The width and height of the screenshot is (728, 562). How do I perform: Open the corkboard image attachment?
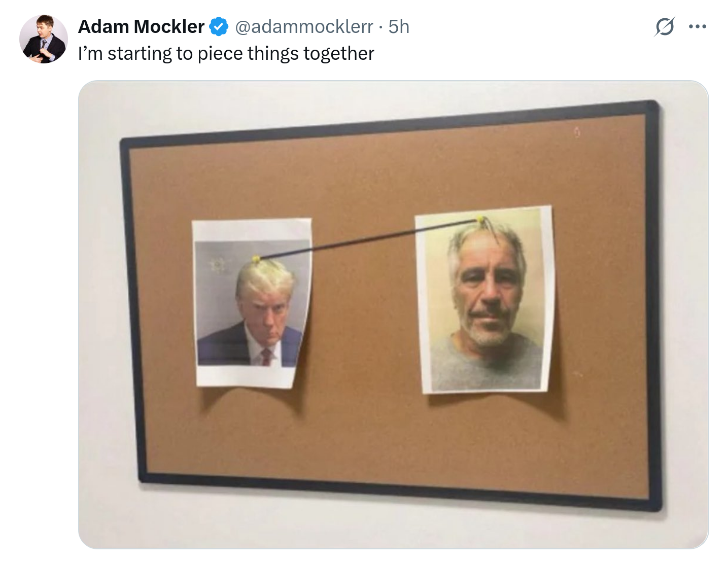[x=393, y=314]
